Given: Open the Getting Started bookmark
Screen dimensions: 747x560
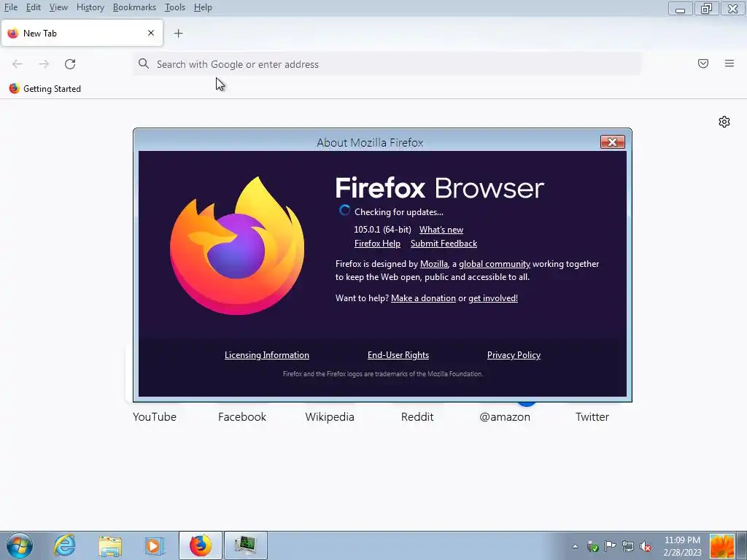Looking at the screenshot, I should pos(45,88).
